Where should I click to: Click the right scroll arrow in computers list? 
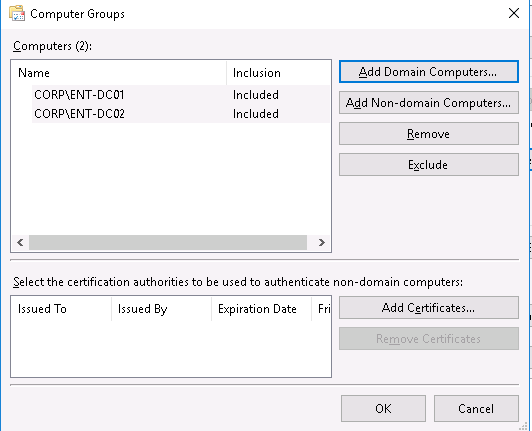click(x=322, y=242)
